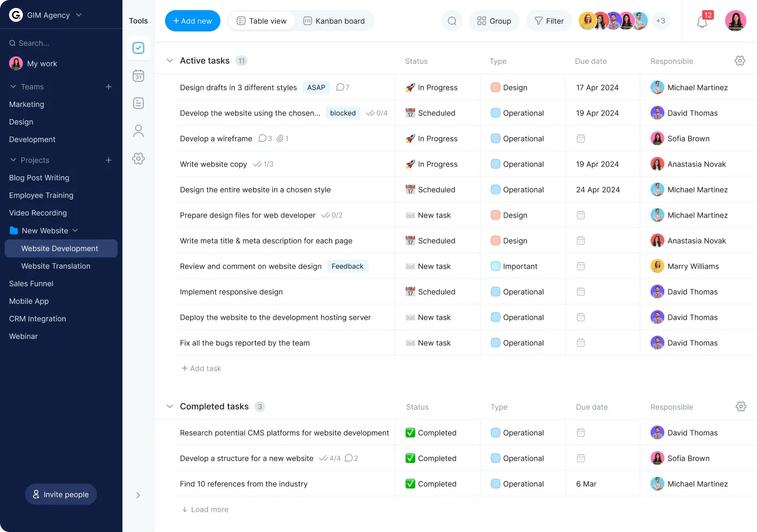Open the user profile avatar
Viewport: 757px width, 532px height.
736,21
